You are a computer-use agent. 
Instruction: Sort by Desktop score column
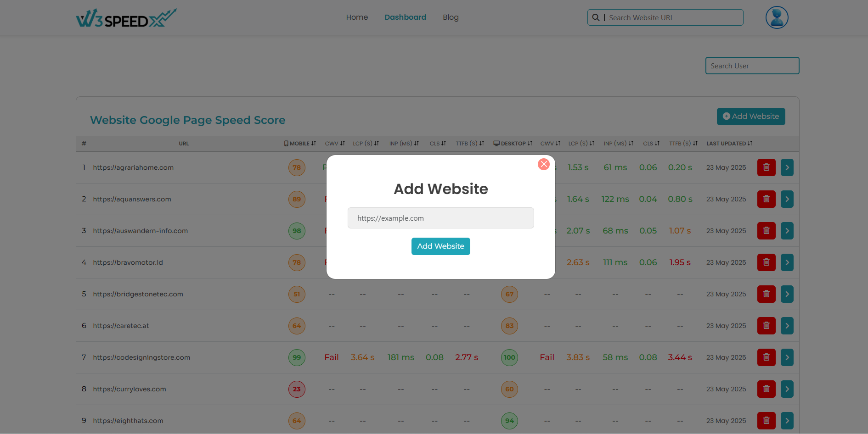513,144
